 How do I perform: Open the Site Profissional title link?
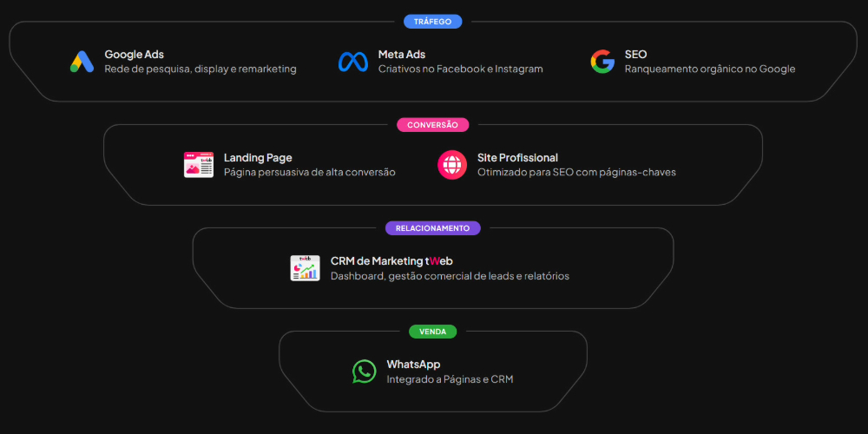(x=517, y=158)
